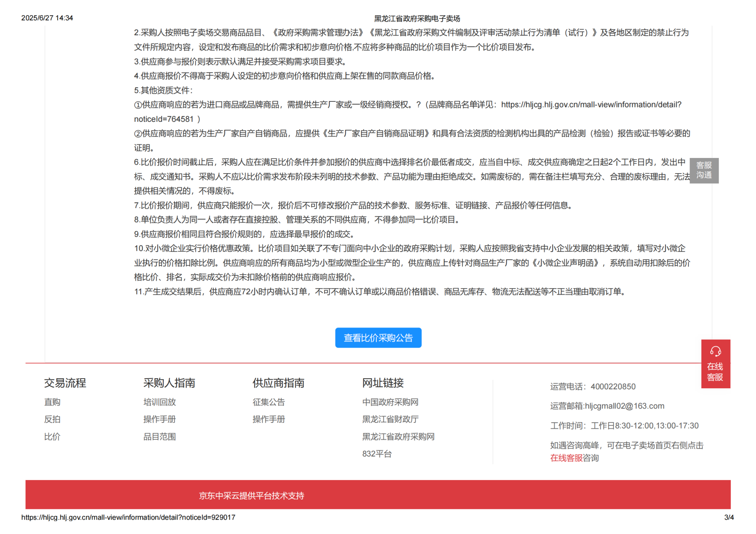Click the operations email hljcgmall02@163.com

click(625, 406)
